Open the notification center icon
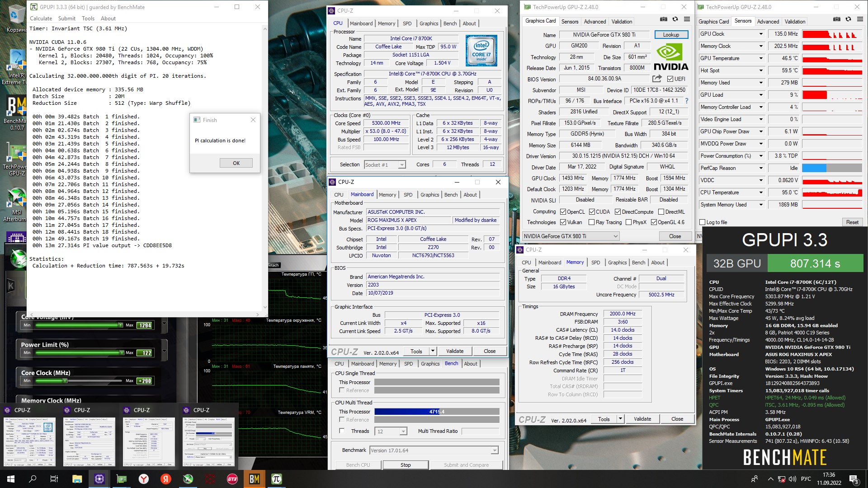Viewport: 868px width, 488px height. coord(854,479)
